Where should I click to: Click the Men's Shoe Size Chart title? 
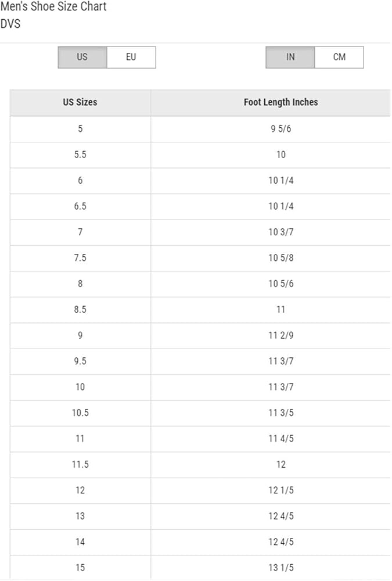[x=53, y=7]
